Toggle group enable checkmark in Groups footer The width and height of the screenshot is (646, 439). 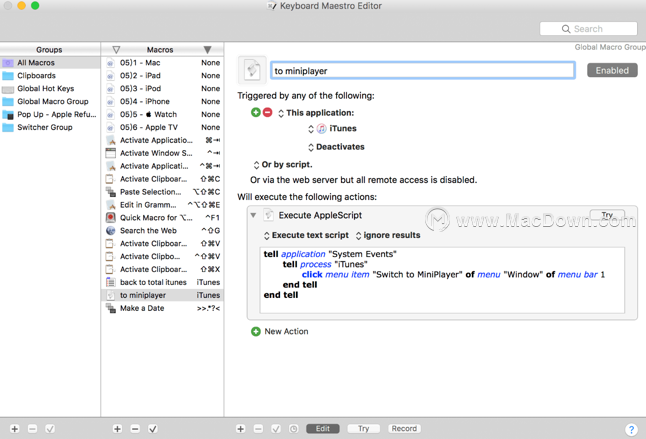[50, 429]
